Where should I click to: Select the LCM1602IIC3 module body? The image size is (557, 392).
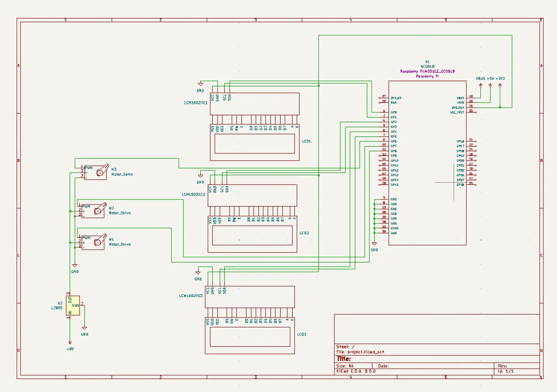pyautogui.click(x=250, y=297)
